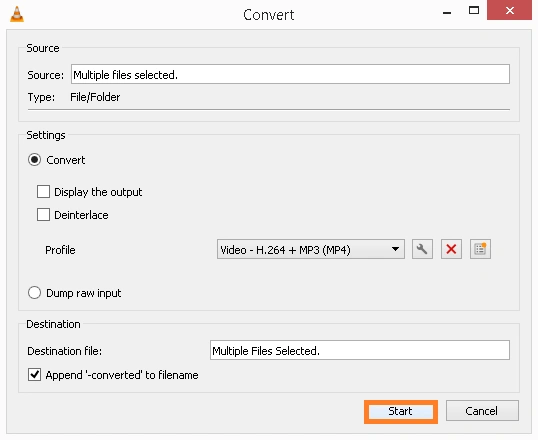Enable Display the output checkbox
This screenshot has width=538, height=440.
tap(43, 192)
